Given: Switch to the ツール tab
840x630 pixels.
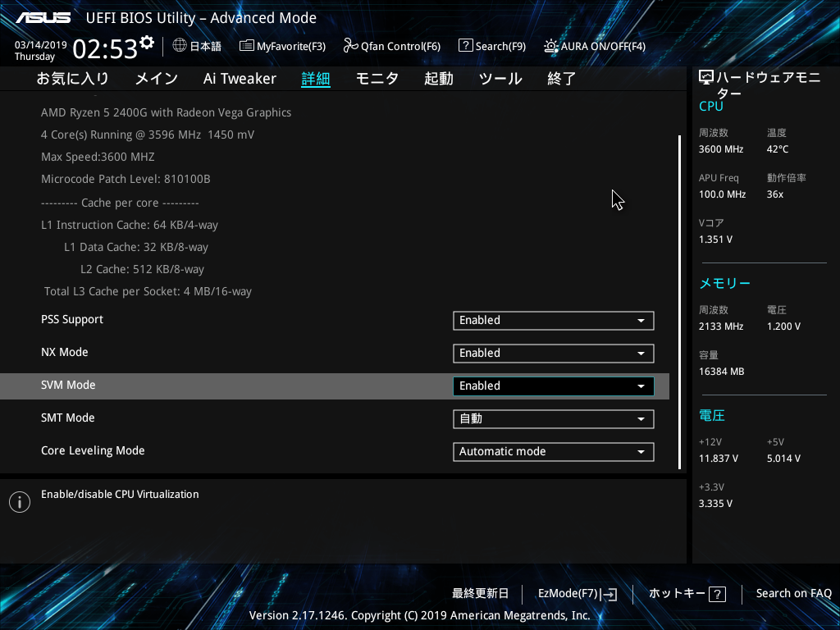Looking at the screenshot, I should tap(500, 79).
